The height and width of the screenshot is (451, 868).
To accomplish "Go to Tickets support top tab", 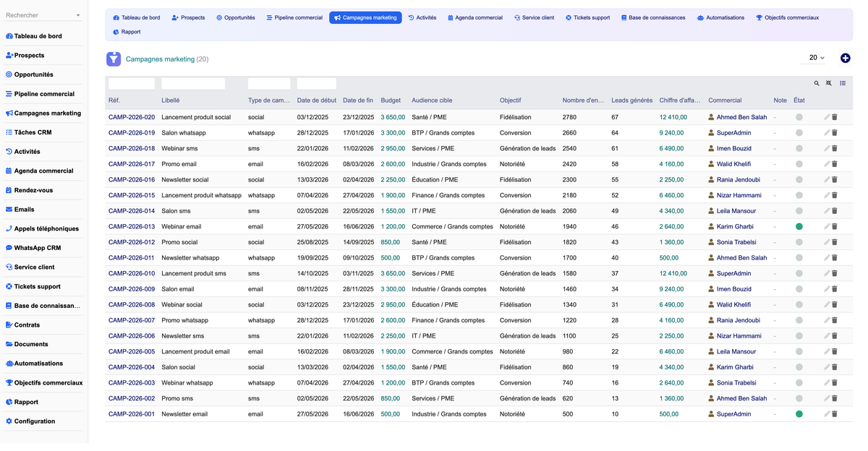I will [587, 17].
